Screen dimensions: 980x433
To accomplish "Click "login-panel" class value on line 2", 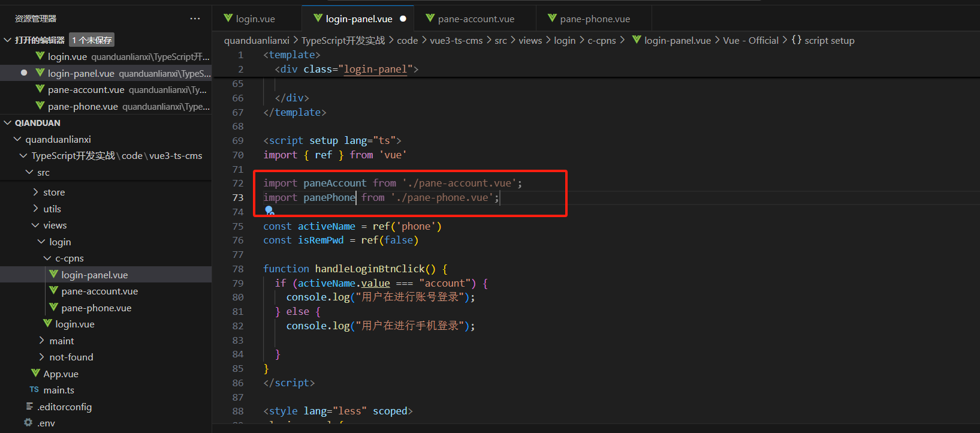I will [376, 69].
